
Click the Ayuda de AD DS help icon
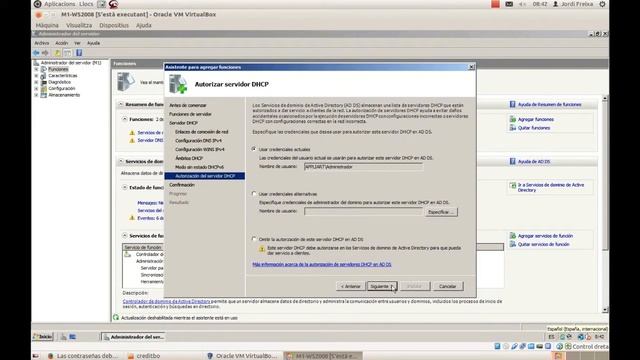click(513, 161)
